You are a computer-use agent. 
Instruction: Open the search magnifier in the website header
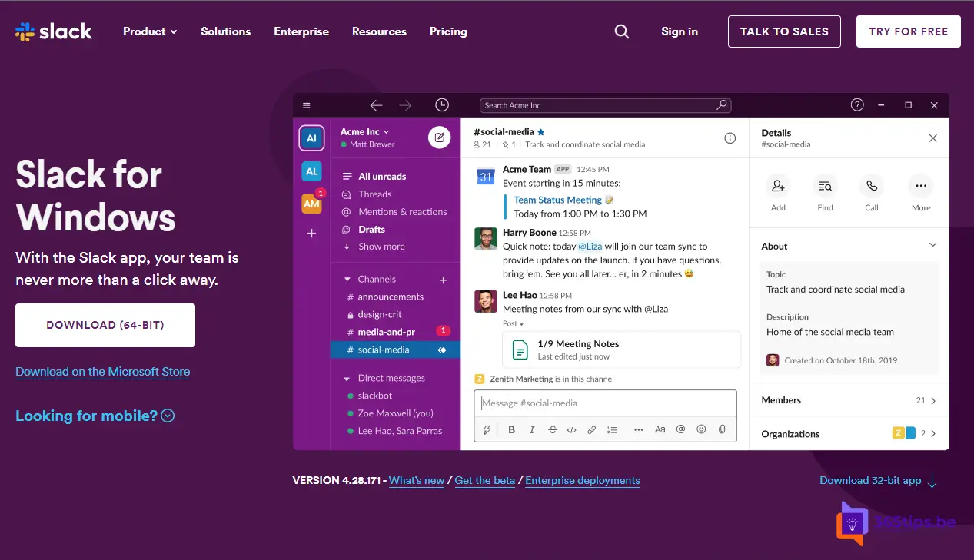621,31
